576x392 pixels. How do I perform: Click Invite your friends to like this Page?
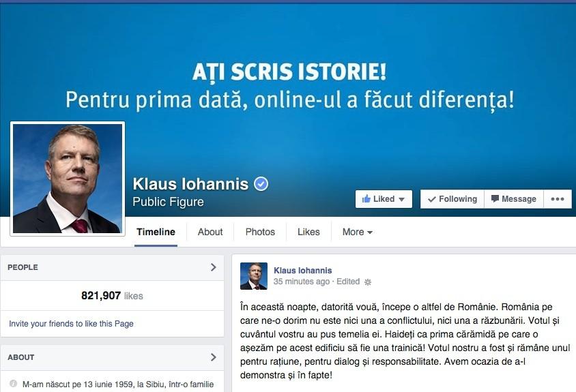point(71,324)
